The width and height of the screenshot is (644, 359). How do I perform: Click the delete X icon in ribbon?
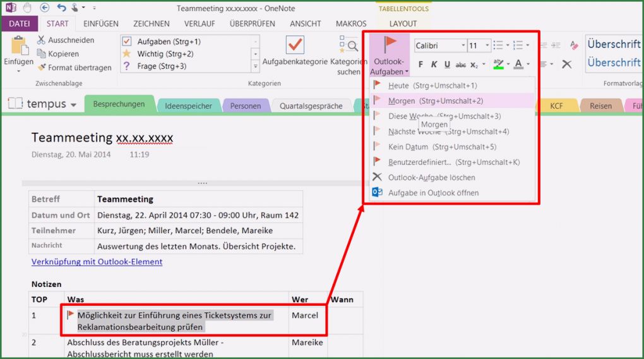pyautogui.click(x=567, y=64)
